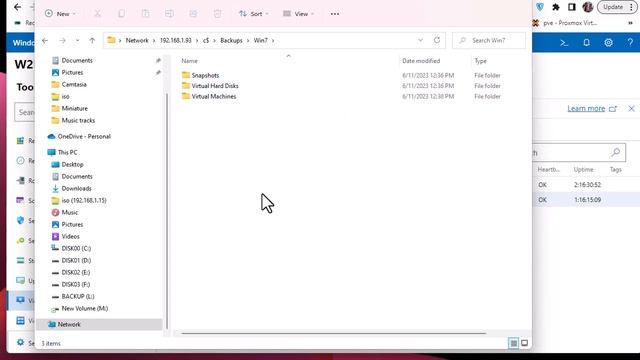Image resolution: width=640 pixels, height=360 pixels.
Task: Click 192.168.1.93 in address path
Action: pyautogui.click(x=176, y=40)
